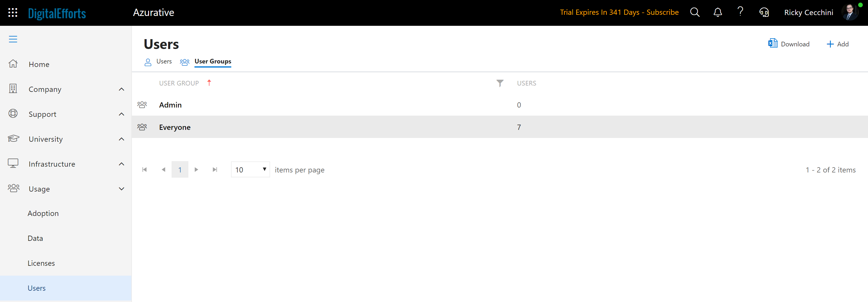Click the Download button label
The image size is (868, 302).
click(x=795, y=44)
